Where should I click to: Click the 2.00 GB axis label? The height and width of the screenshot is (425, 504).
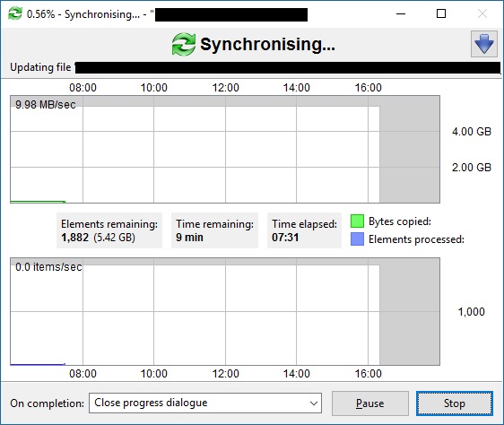472,167
